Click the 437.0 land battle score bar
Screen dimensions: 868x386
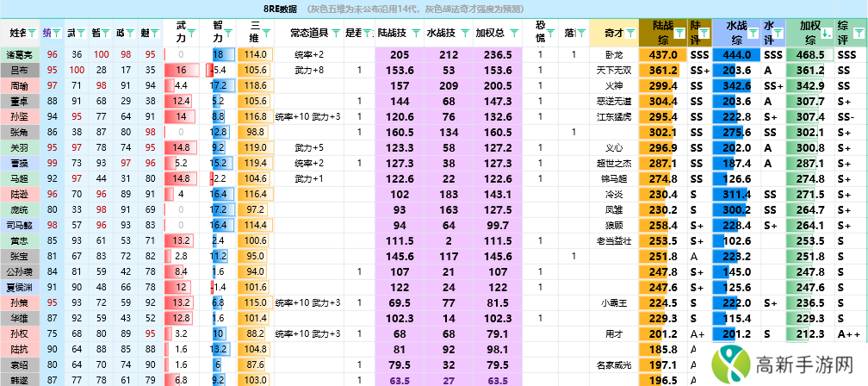coord(661,54)
